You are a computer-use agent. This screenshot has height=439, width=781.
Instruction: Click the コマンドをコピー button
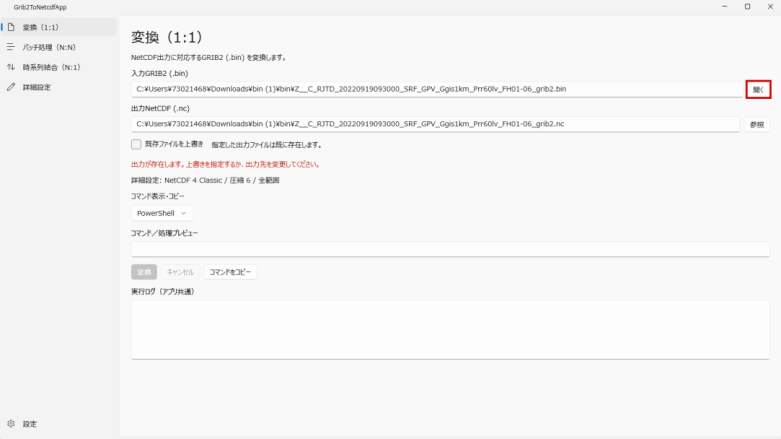point(230,272)
